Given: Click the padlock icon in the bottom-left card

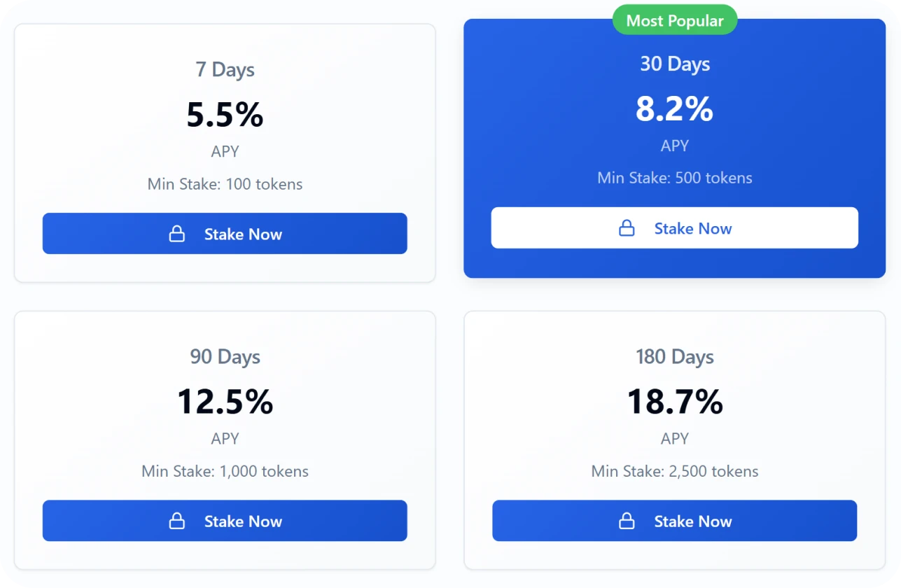Looking at the screenshot, I should pyautogui.click(x=177, y=521).
